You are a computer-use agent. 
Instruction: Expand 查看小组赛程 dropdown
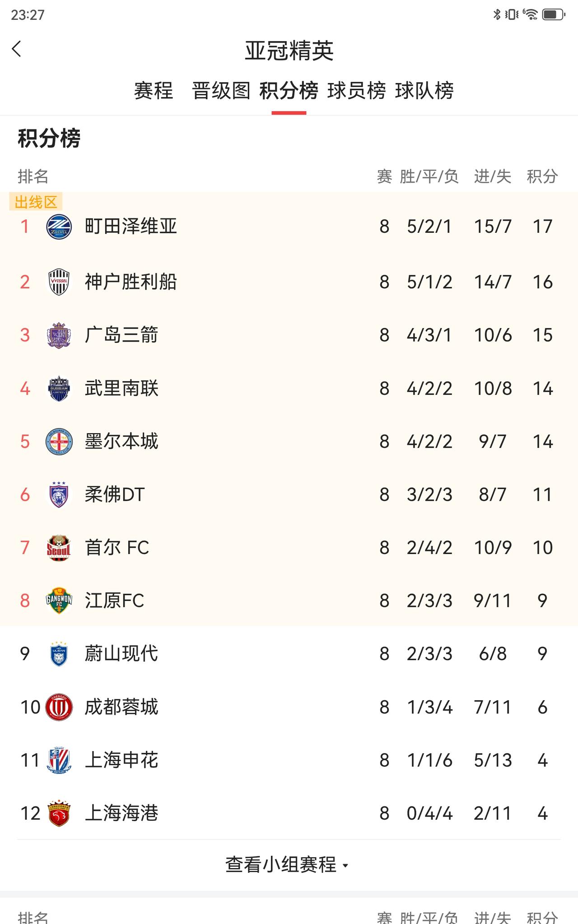pyautogui.click(x=287, y=865)
